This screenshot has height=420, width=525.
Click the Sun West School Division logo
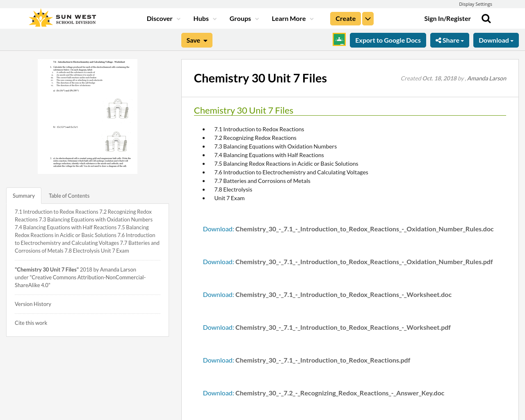click(62, 18)
